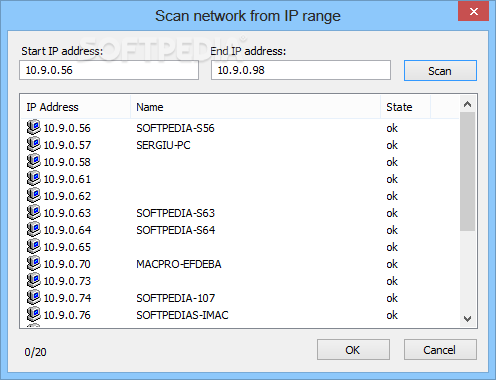Click computer icon for 10.9.0.76

[34, 314]
